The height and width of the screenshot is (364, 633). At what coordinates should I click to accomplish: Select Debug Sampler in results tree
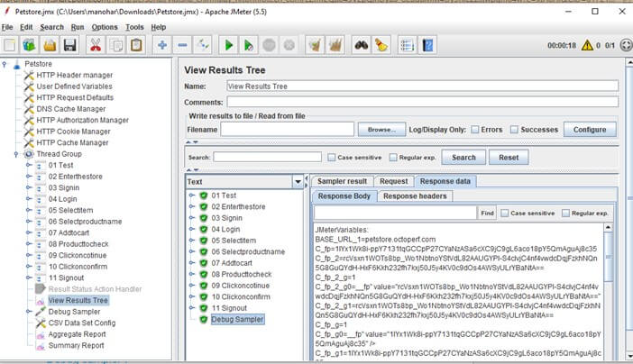click(x=237, y=319)
